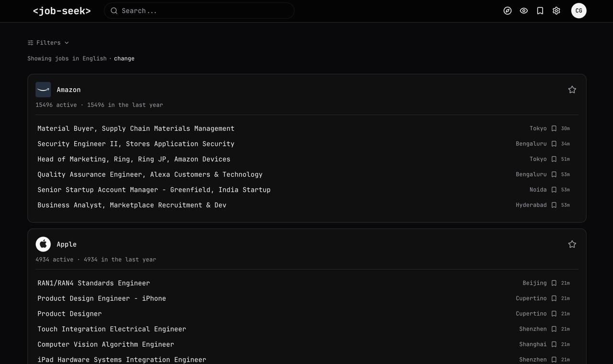Open the compass explore icon
613x364 pixels.
click(508, 11)
